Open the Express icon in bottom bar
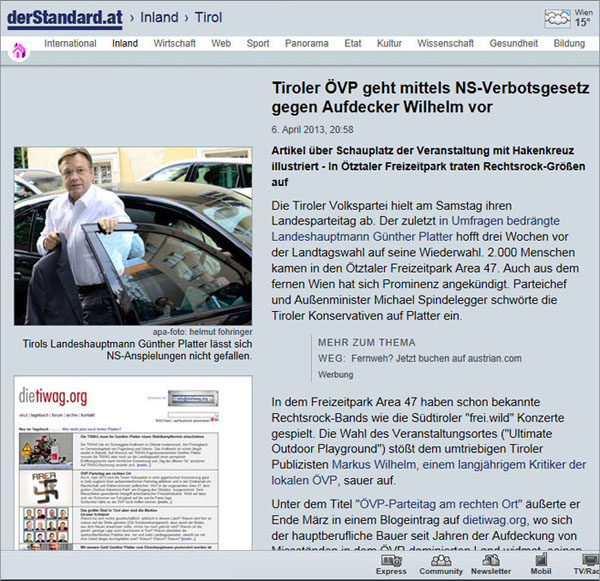 click(x=391, y=561)
